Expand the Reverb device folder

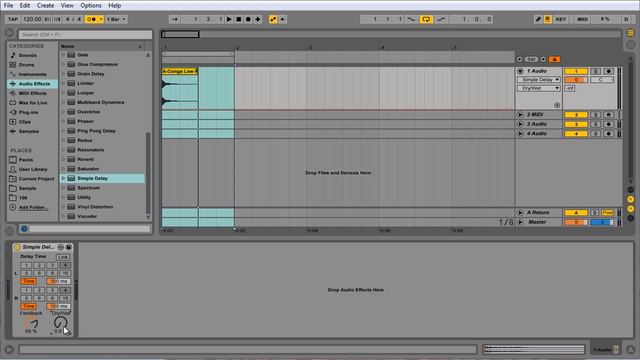pos(63,159)
